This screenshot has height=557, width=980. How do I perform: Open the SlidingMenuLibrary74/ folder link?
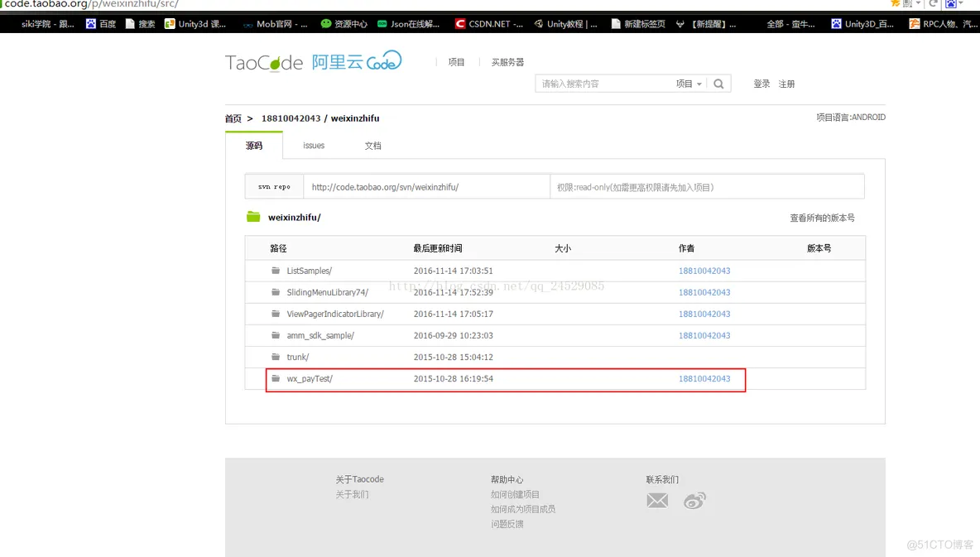328,292
